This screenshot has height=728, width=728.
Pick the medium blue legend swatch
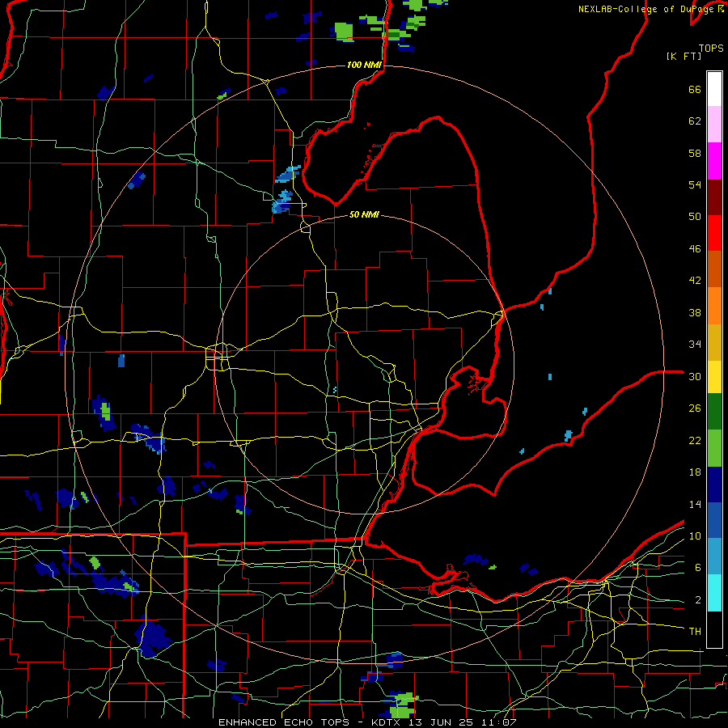coord(714,520)
